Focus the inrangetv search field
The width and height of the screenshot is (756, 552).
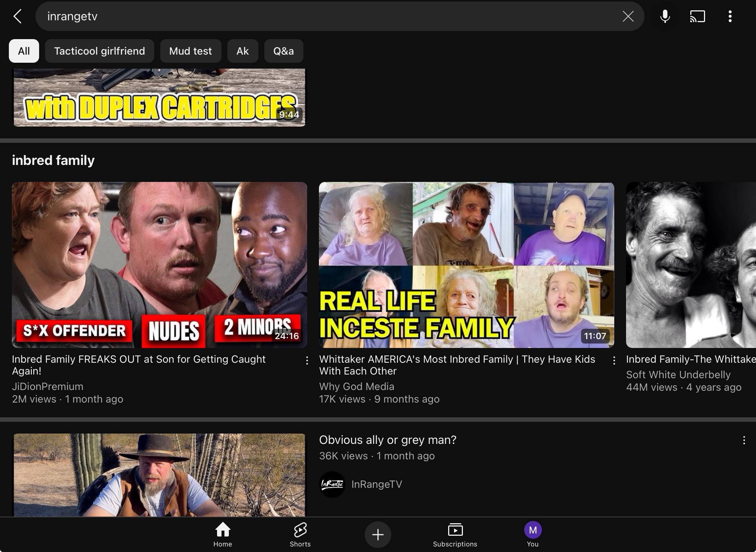[x=340, y=16]
